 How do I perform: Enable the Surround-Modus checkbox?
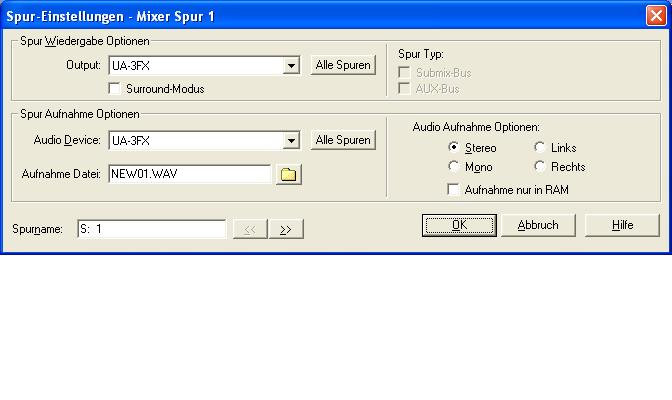click(x=114, y=88)
